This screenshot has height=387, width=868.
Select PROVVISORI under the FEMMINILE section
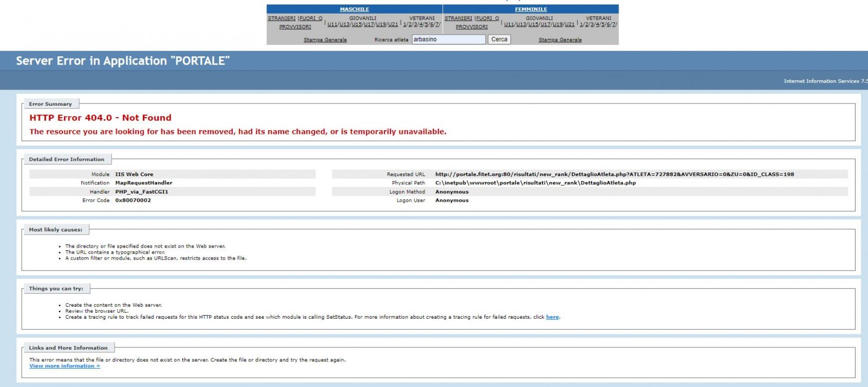coord(471,27)
